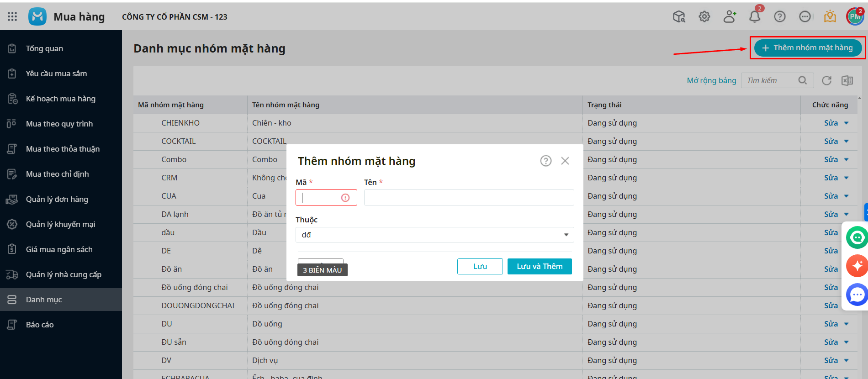This screenshot has height=379, width=868.
Task: Open the user profile avatar
Action: pyautogui.click(x=855, y=16)
